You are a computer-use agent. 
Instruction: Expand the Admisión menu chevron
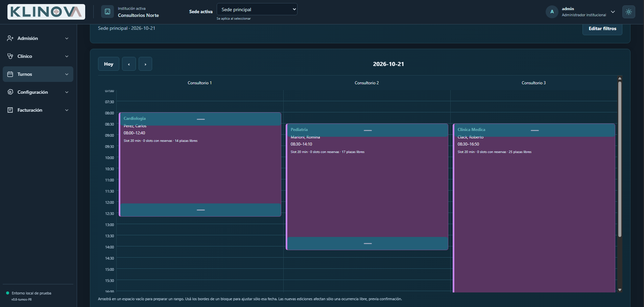67,38
